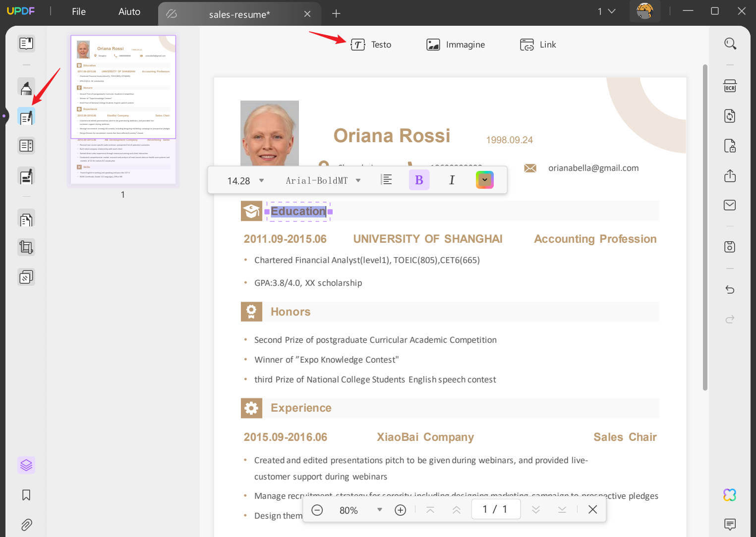The height and width of the screenshot is (537, 756).
Task: Open the text alignment options
Action: click(x=387, y=180)
